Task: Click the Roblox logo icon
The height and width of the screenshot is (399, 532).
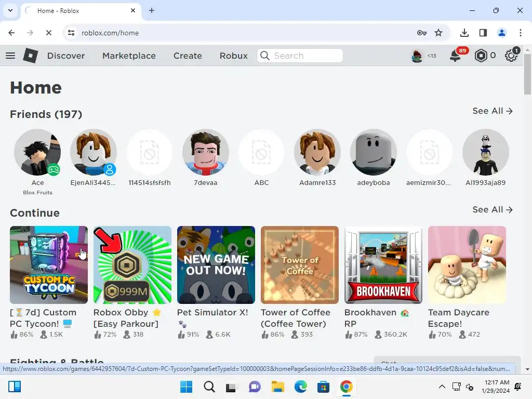Action: click(x=30, y=55)
